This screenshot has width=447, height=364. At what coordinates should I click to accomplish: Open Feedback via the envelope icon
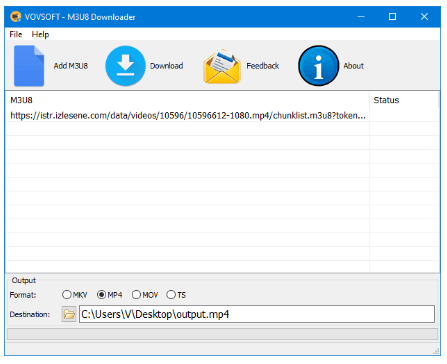[x=222, y=67]
